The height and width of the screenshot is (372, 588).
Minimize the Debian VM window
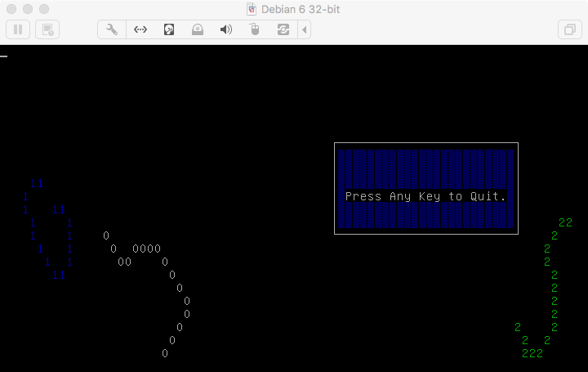pyautogui.click(x=28, y=9)
